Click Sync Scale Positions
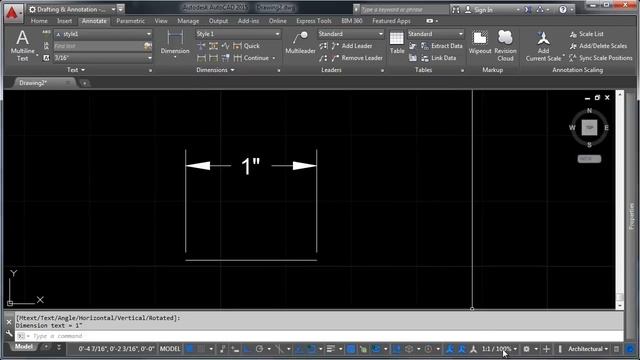640x360 pixels. [x=600, y=58]
